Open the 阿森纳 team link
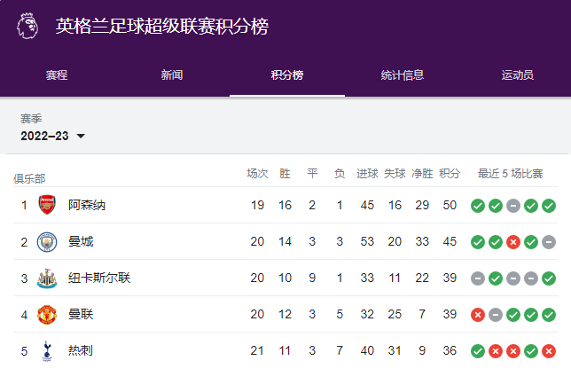The image size is (571, 392). coord(87,206)
